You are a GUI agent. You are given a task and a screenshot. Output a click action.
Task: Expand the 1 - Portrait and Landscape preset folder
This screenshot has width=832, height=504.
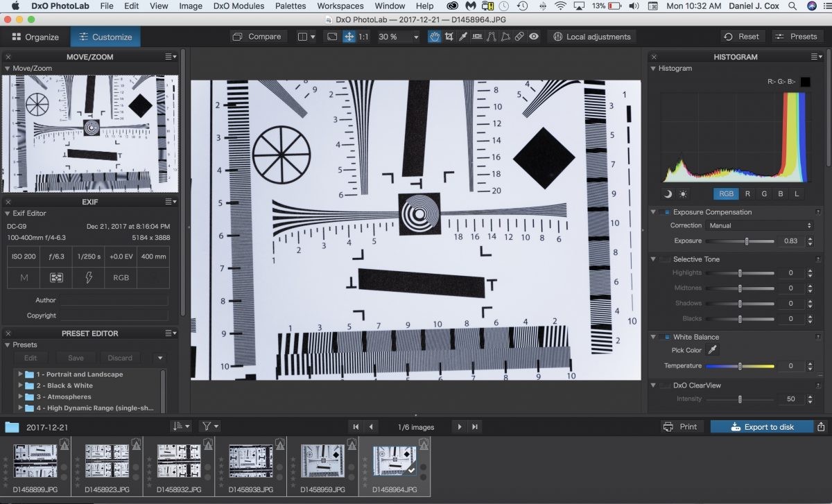click(21, 374)
